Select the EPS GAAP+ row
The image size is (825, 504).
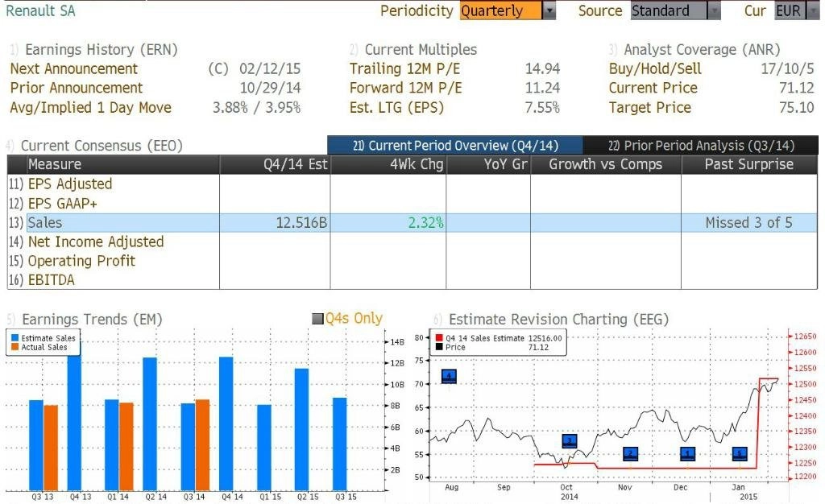coord(412,204)
